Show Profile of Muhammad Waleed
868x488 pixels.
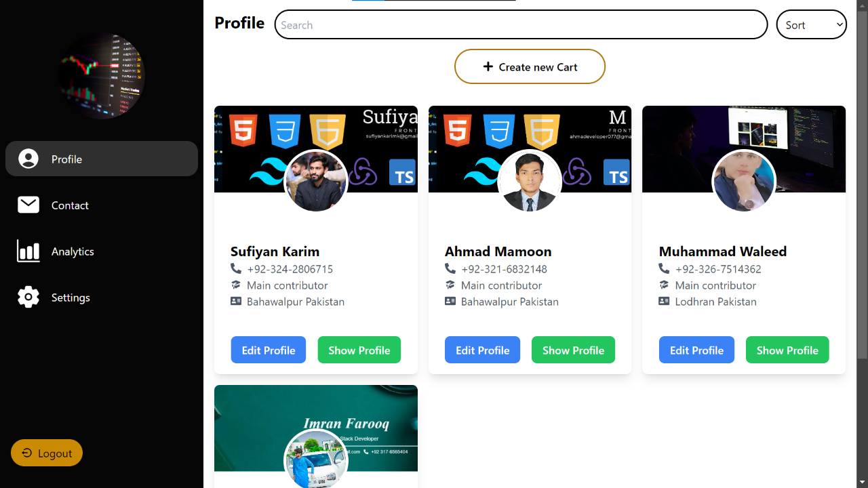[787, 350]
